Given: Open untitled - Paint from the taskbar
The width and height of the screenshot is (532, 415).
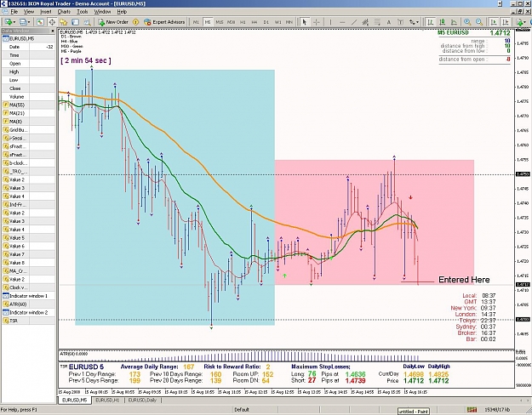Looking at the screenshot, I should coord(414,412).
